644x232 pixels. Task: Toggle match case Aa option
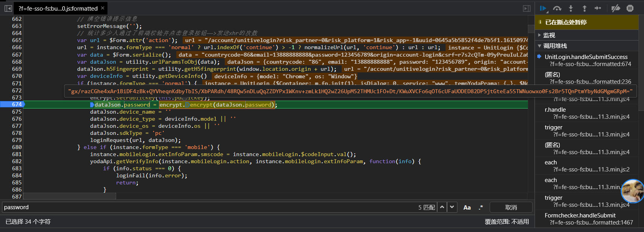[467, 208]
